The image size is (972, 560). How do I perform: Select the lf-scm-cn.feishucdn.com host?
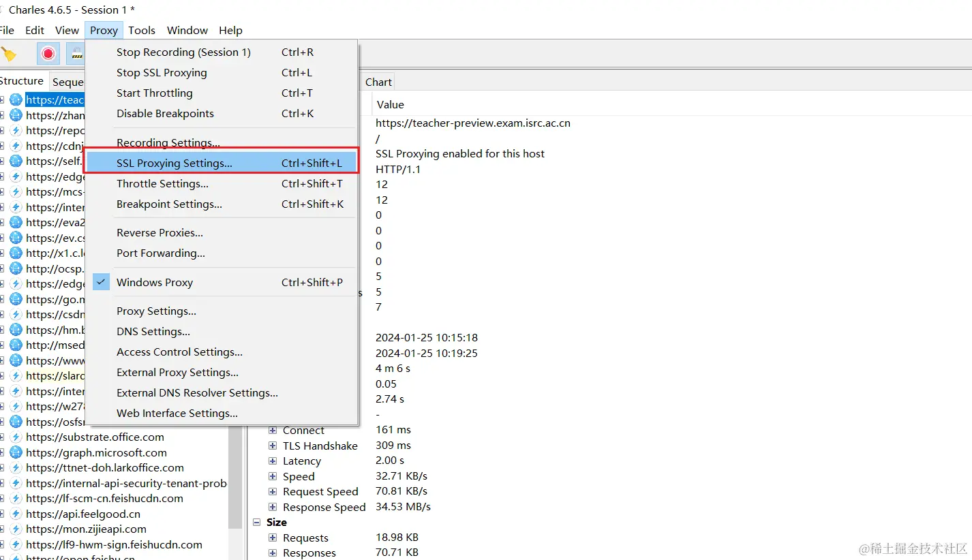point(104,499)
